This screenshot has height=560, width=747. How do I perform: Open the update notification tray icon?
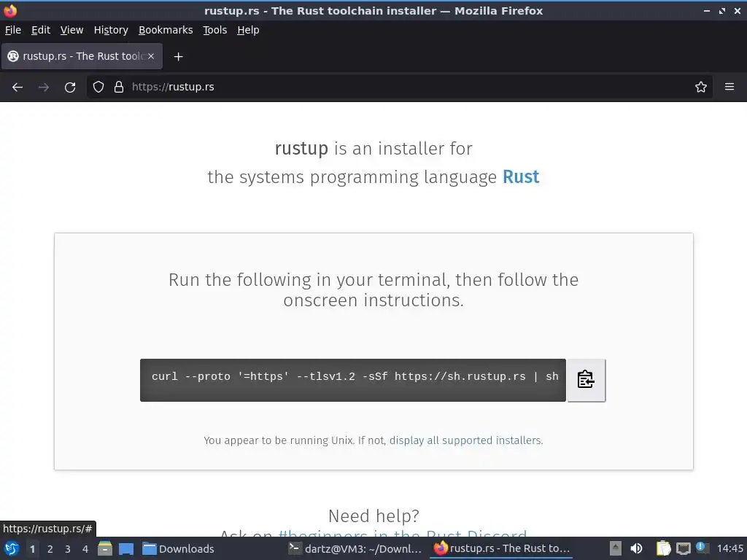[701, 548]
